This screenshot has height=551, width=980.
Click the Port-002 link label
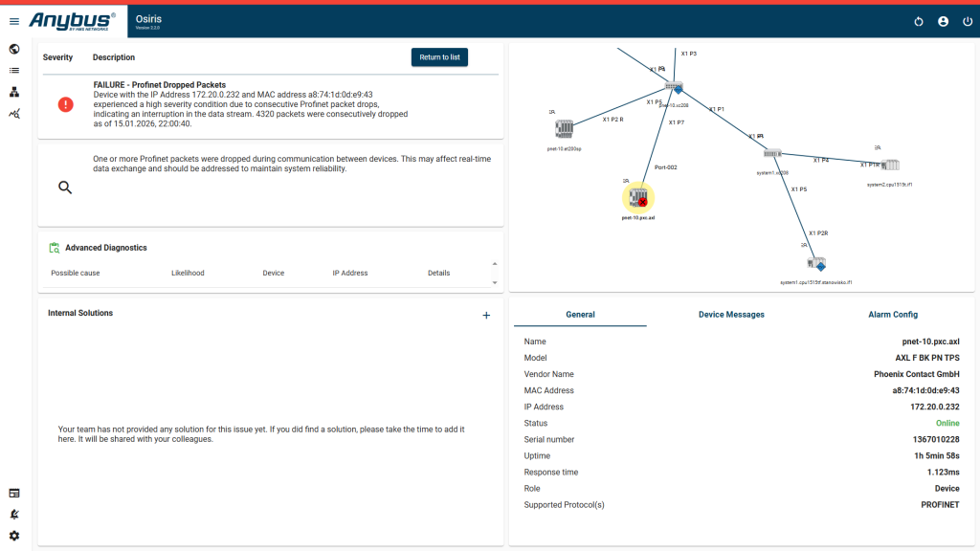pos(666,167)
